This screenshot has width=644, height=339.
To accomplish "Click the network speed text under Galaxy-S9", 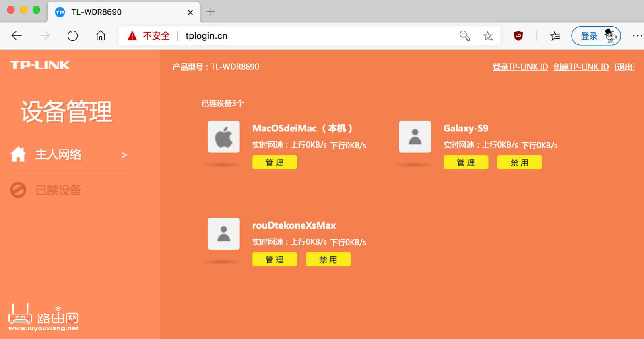I will pos(500,145).
